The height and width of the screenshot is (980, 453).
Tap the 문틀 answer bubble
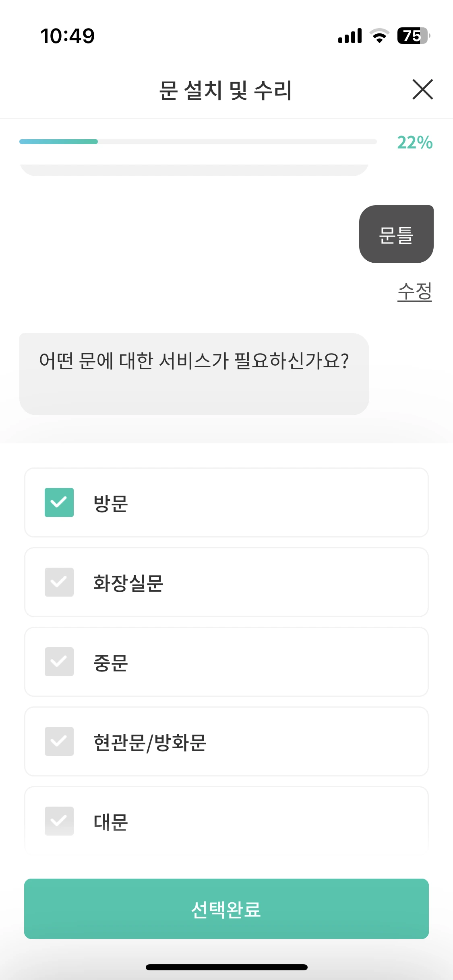point(396,234)
